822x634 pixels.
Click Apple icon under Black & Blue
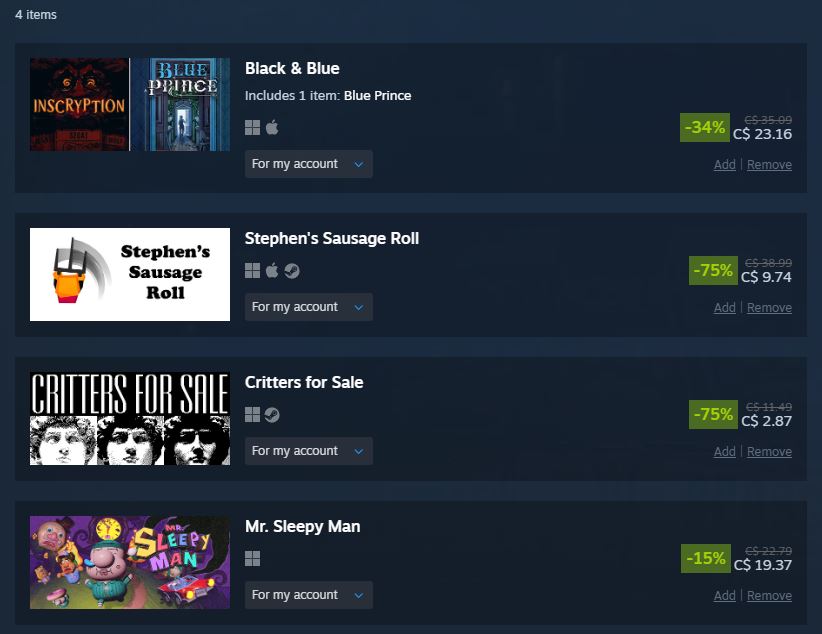[272, 127]
